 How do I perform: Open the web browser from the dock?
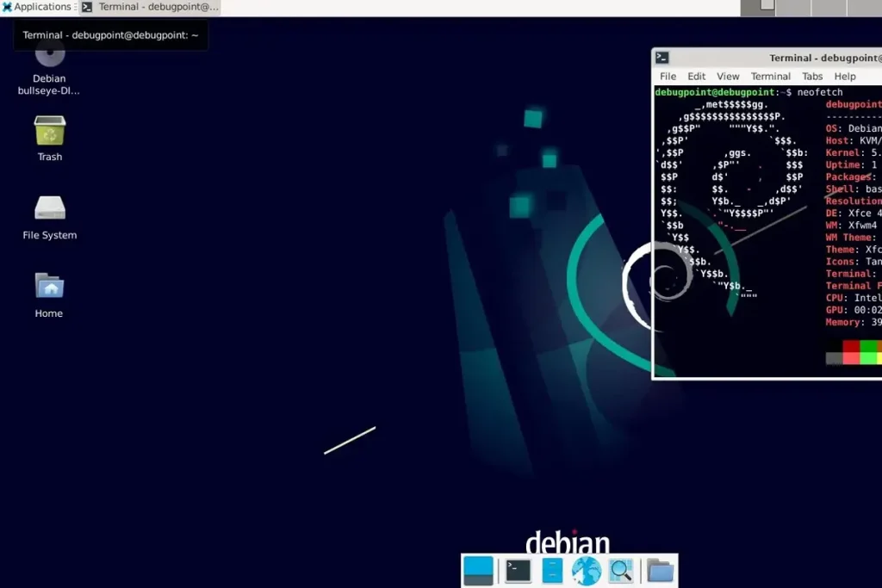[x=587, y=570]
